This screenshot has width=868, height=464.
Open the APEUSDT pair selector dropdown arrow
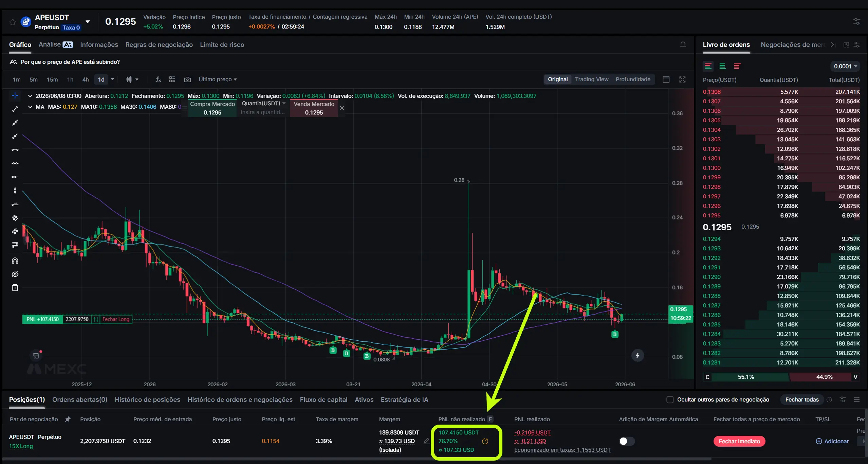(88, 22)
